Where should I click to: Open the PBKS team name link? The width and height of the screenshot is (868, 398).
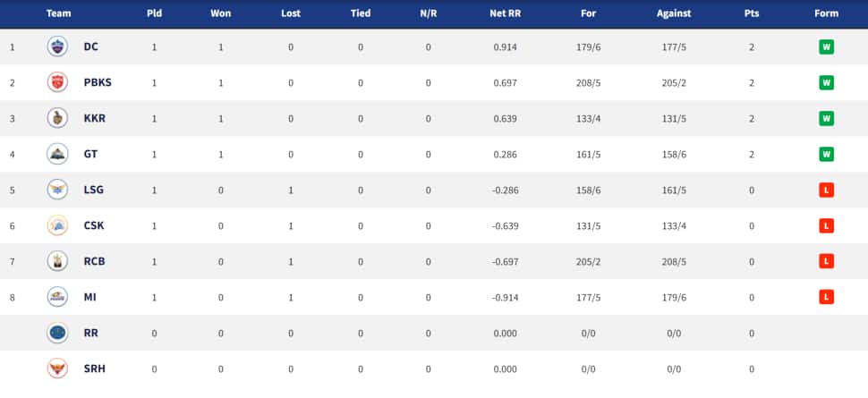coord(98,82)
